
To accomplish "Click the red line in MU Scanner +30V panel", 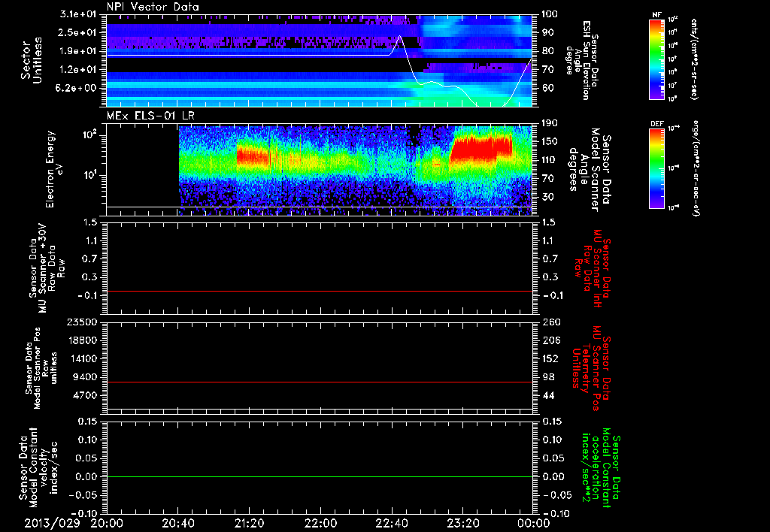I will pyautogui.click(x=320, y=291).
